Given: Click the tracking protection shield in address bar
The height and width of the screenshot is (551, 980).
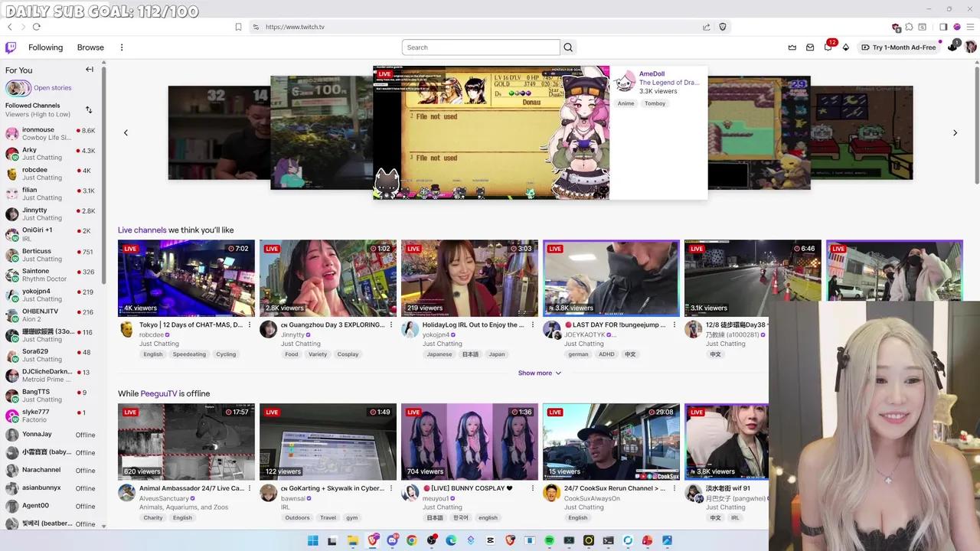Looking at the screenshot, I should coord(722,27).
